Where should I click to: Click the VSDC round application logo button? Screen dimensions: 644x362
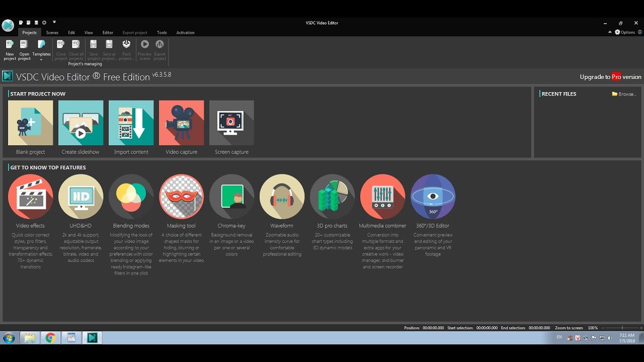[x=8, y=25]
